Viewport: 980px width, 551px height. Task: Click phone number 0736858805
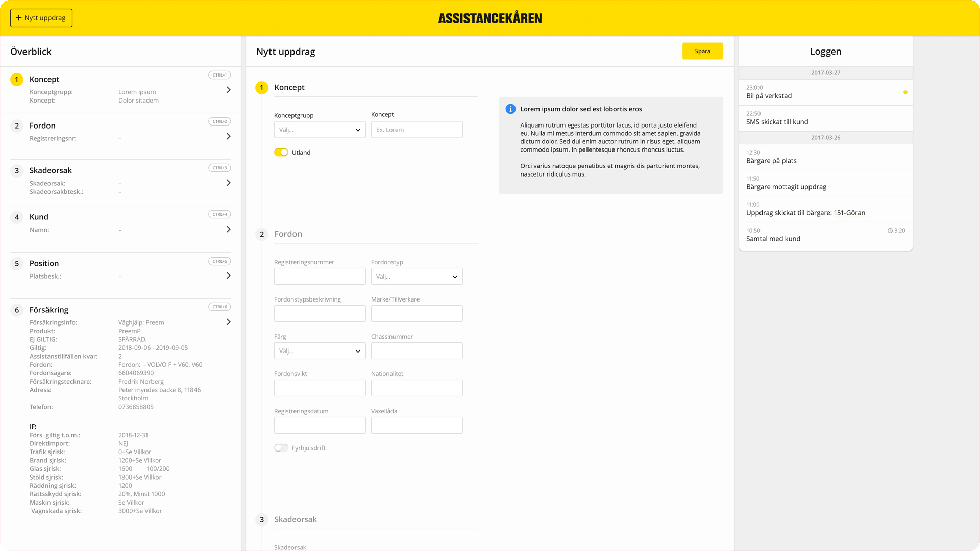pos(136,407)
